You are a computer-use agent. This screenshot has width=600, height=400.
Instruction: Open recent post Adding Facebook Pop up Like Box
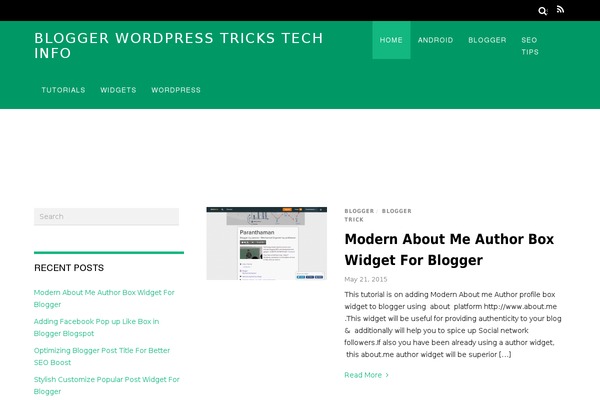pyautogui.click(x=96, y=328)
